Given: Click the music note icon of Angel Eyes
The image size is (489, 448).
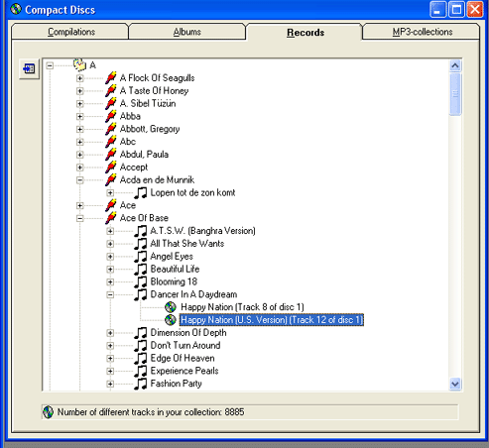Looking at the screenshot, I should (141, 257).
